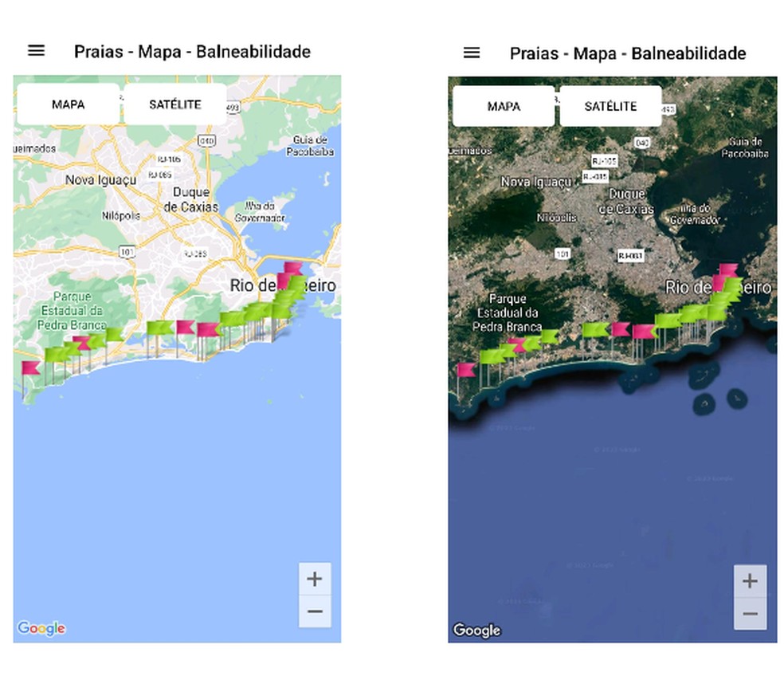Click page title on left screen
Screen dimensions: 784x676
193,51
